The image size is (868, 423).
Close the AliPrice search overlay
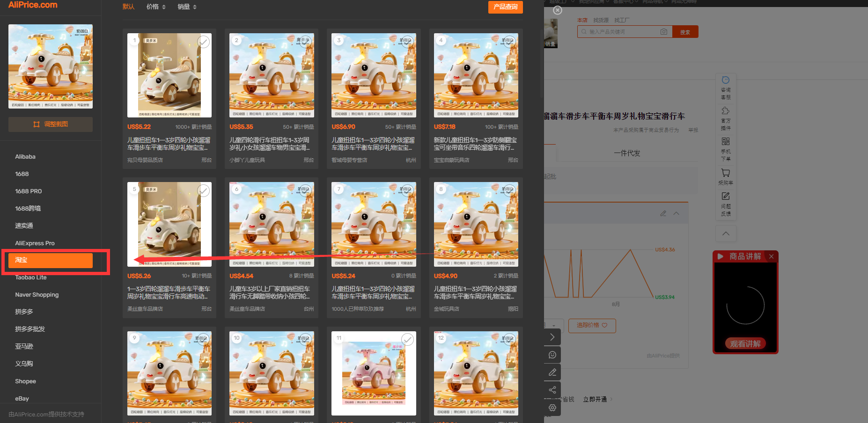tap(557, 10)
